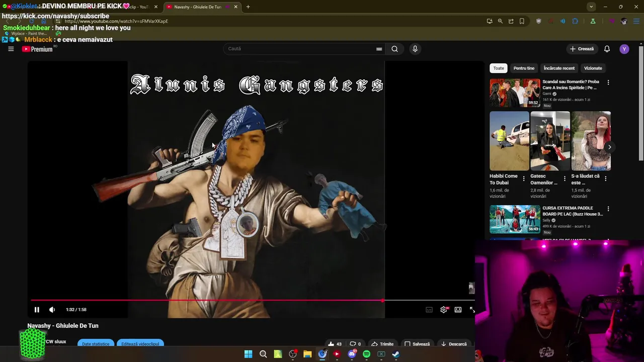Image resolution: width=644 pixels, height=362 pixels.
Task: Click the YouTube search magnifier button
Action: click(394, 49)
